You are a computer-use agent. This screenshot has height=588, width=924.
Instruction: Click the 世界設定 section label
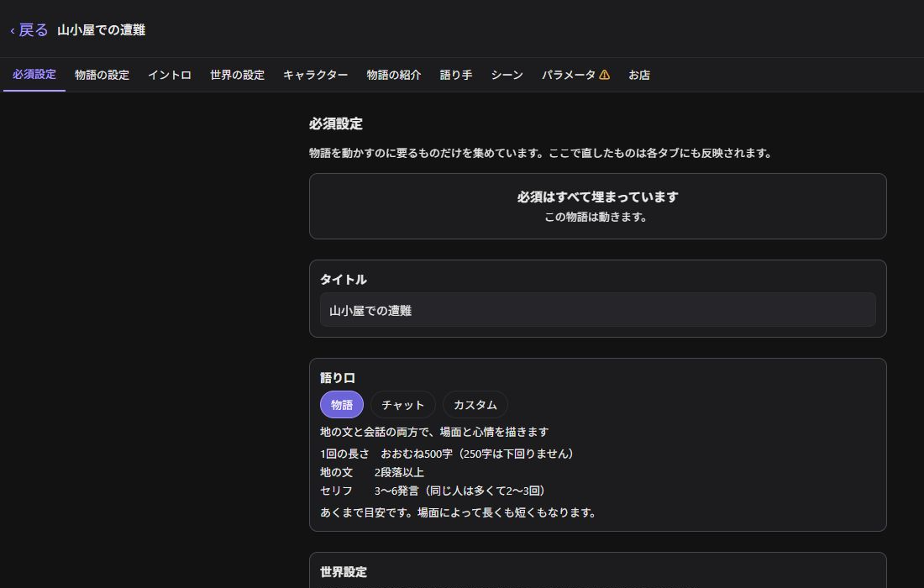click(x=344, y=571)
